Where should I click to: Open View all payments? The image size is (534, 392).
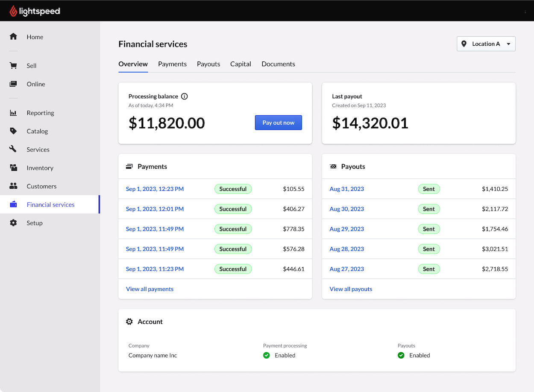coord(150,289)
